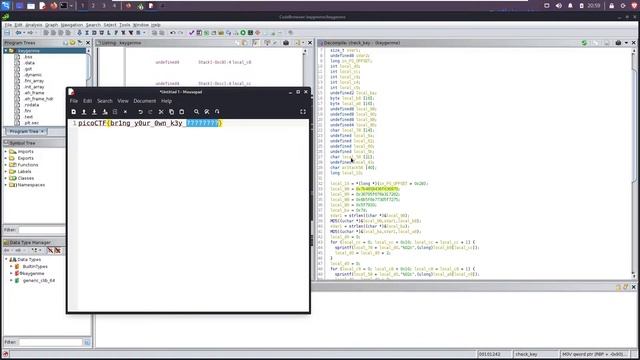Image resolution: width=640 pixels, height=360 pixels.
Task: Select .data section in Program Trees
Action: point(29,63)
